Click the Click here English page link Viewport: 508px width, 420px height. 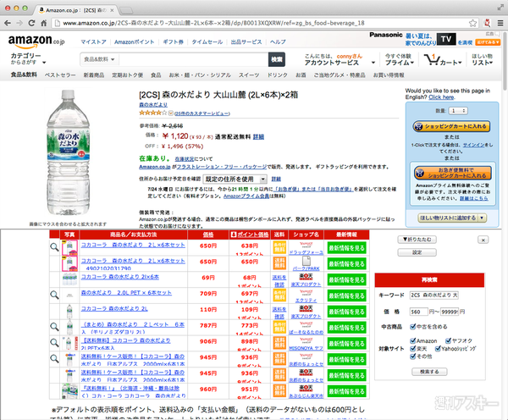click(x=441, y=97)
